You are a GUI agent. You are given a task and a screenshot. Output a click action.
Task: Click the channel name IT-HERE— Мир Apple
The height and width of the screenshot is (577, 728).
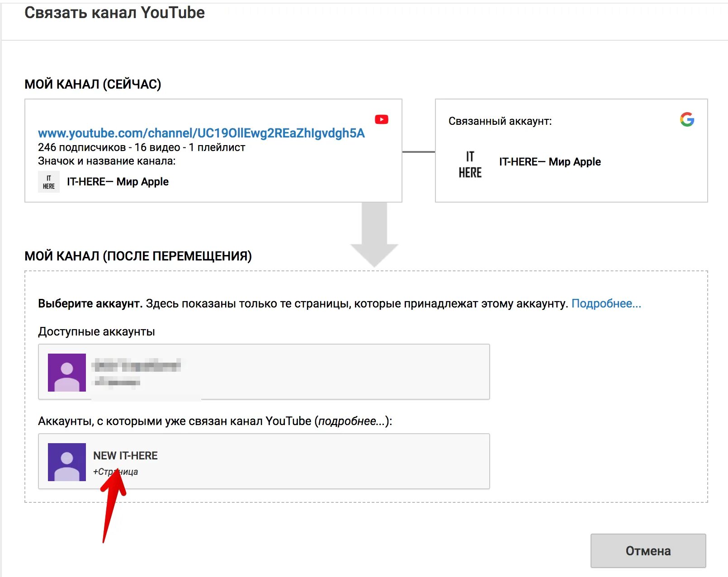click(118, 182)
